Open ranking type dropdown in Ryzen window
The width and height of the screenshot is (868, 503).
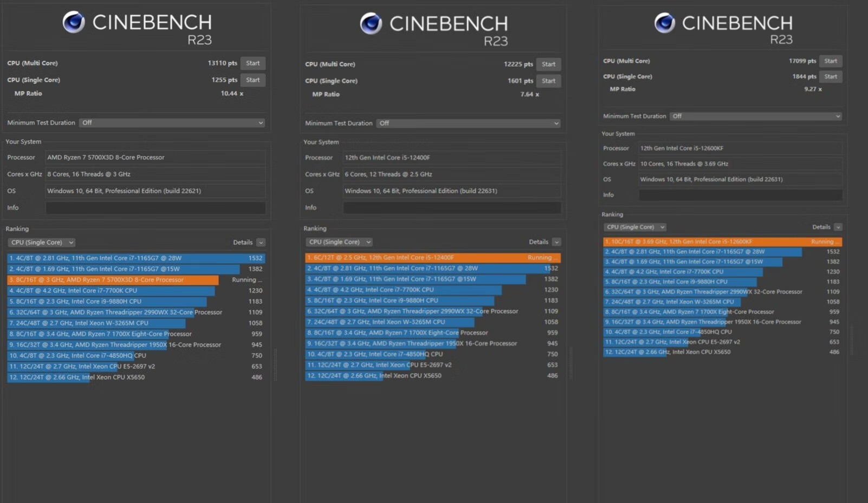pyautogui.click(x=41, y=243)
